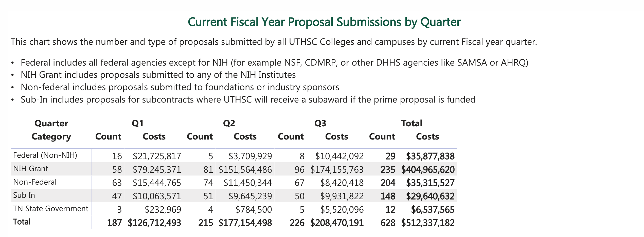
Task: Click the report title about Proposal Submissions
Action: 324,22
